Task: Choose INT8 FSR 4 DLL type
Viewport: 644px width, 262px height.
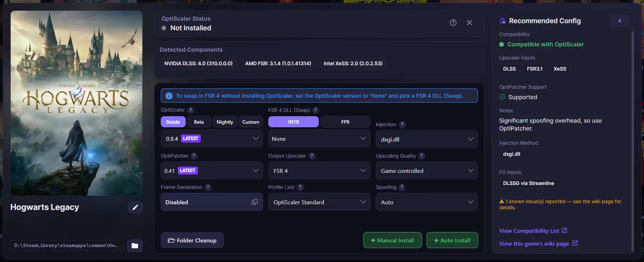Action: click(x=294, y=122)
